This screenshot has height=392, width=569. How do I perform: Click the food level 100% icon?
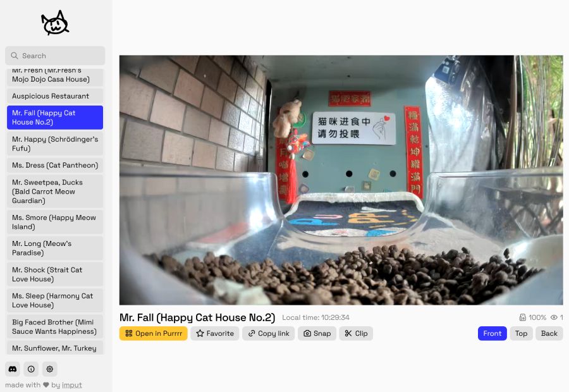[523, 317]
